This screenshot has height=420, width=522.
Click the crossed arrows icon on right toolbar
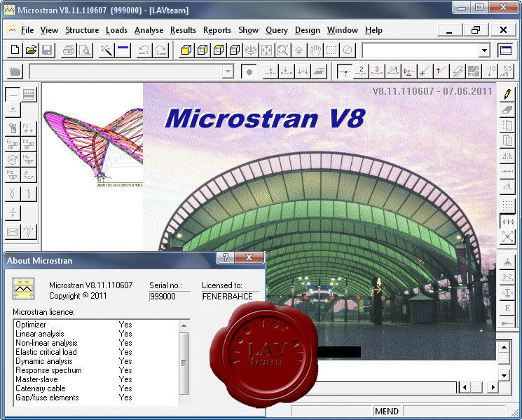click(x=507, y=237)
